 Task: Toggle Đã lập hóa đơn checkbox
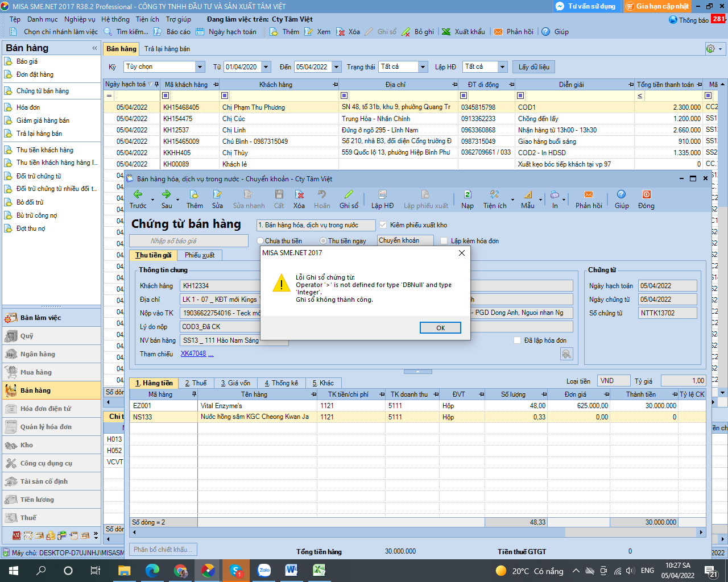pyautogui.click(x=517, y=340)
